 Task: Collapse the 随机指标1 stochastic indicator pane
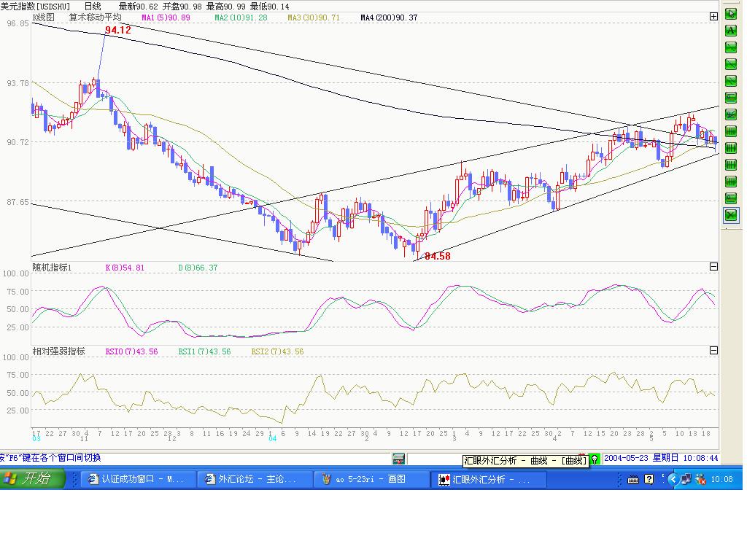[713, 267]
